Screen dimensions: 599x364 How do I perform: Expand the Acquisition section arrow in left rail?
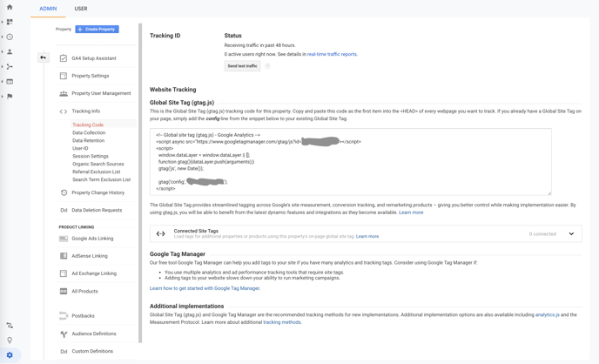3,66
